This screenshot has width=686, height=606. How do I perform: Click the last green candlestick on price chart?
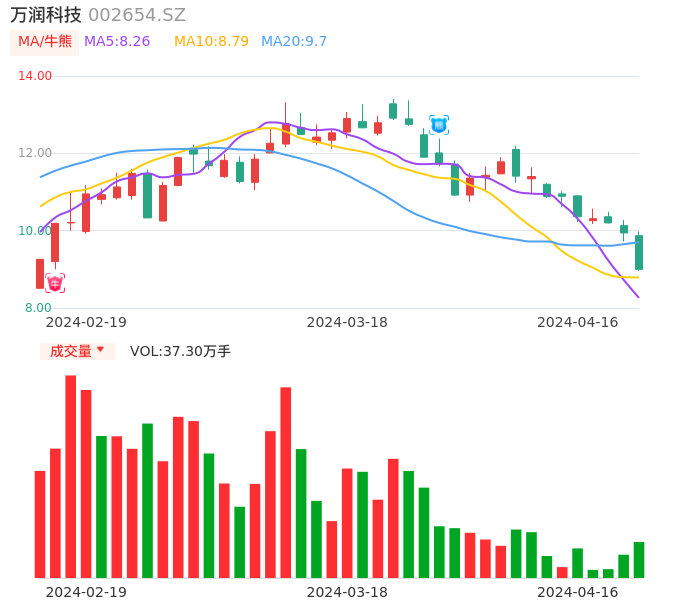pyautogui.click(x=639, y=252)
